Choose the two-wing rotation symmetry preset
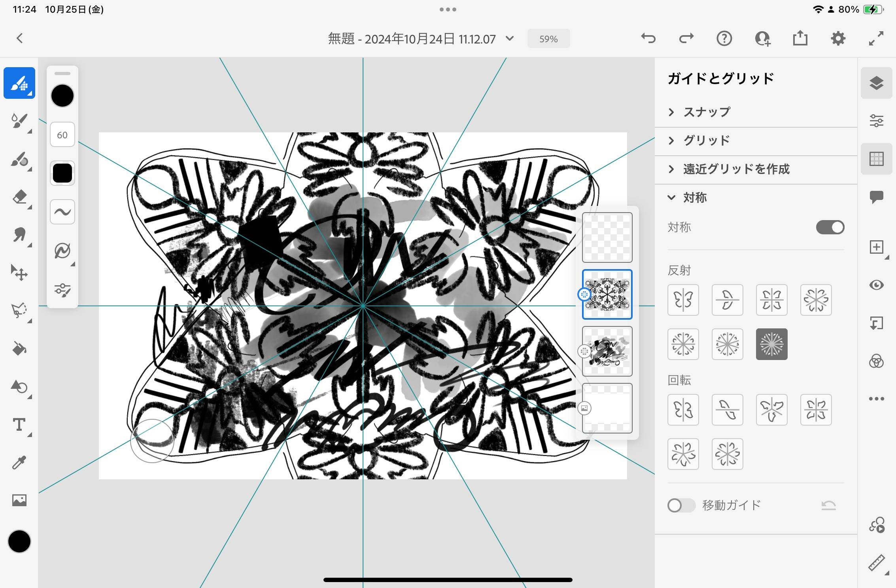 pyautogui.click(x=683, y=410)
